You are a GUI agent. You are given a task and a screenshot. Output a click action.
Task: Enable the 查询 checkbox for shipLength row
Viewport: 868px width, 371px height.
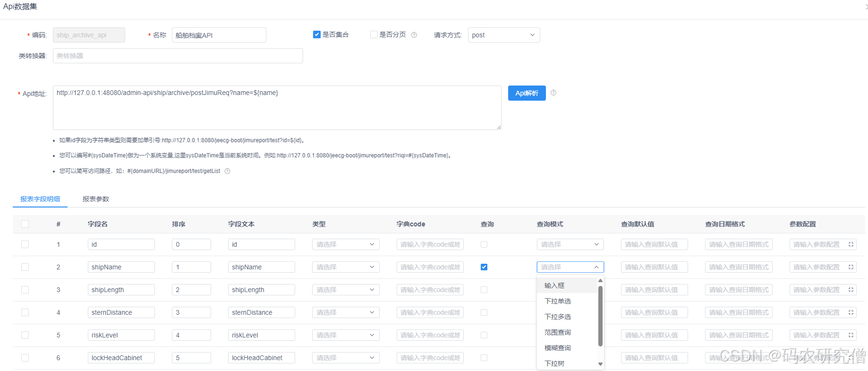(x=484, y=290)
